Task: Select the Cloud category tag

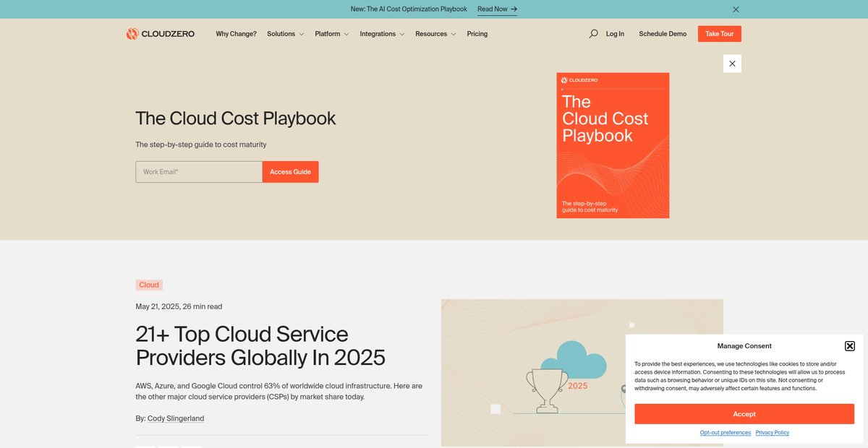Action: pyautogui.click(x=149, y=285)
